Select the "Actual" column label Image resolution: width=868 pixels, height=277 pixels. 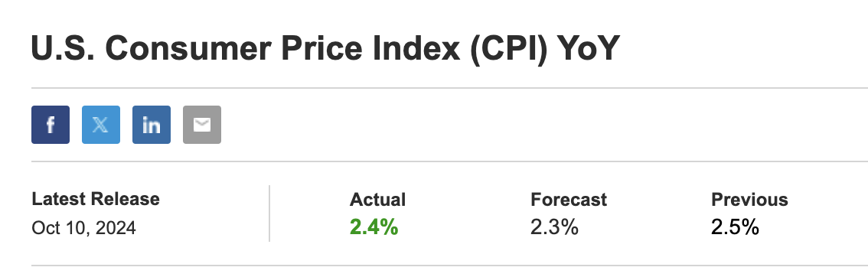[377, 200]
